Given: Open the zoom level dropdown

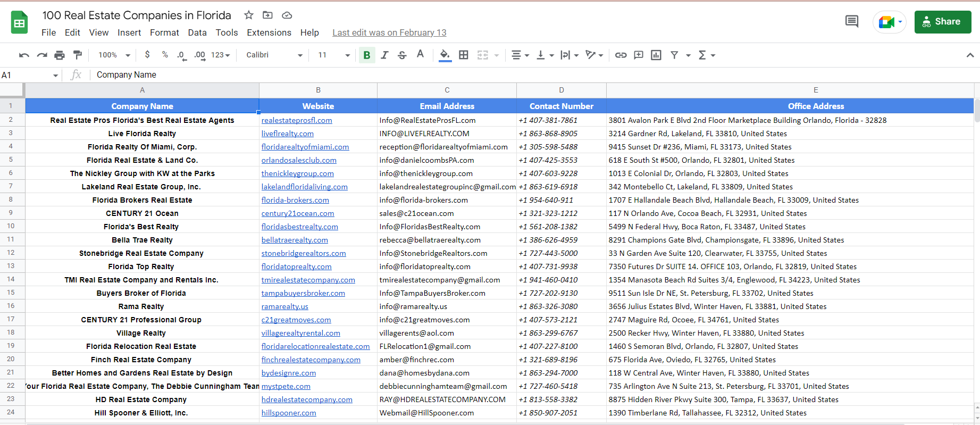Looking at the screenshot, I should coord(114,55).
